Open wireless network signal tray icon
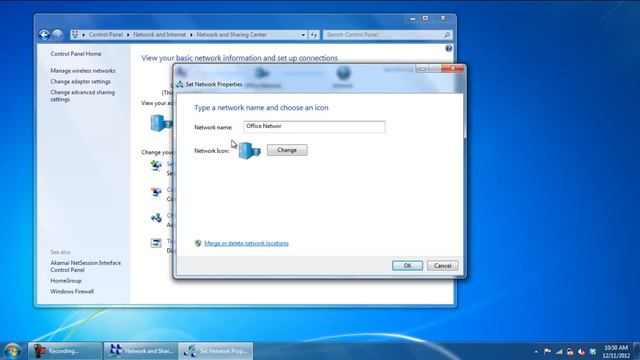 click(559, 351)
